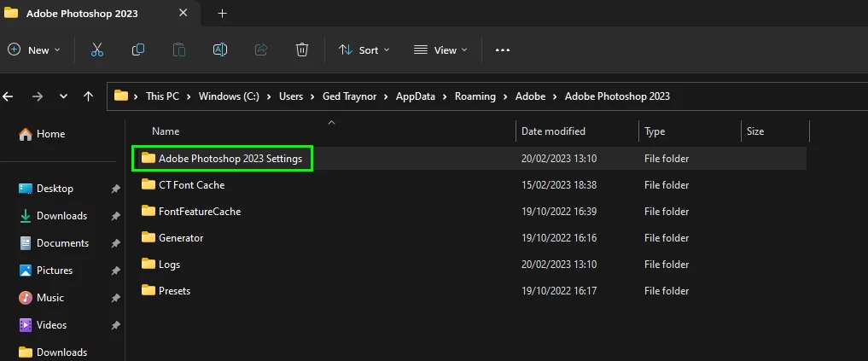This screenshot has width=868, height=361.
Task: Click the Cut scissors icon
Action: pyautogui.click(x=97, y=49)
